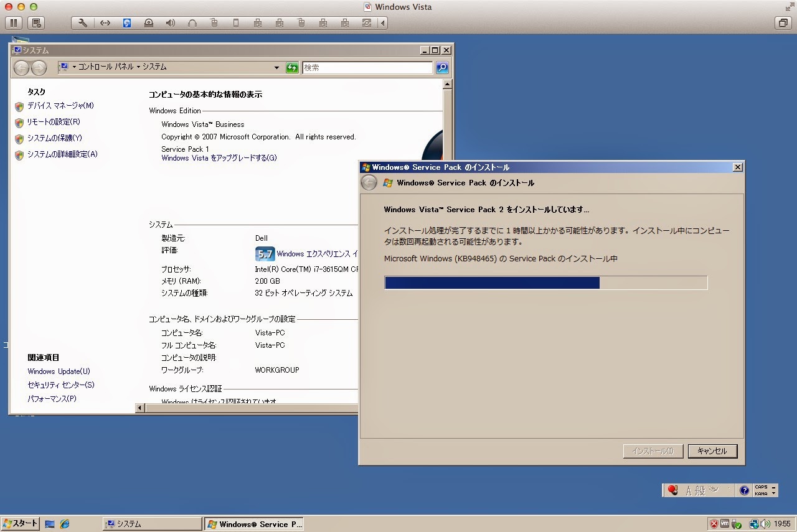This screenshot has height=532, width=797.
Task: Click the search field in the System window
Action: [x=367, y=68]
